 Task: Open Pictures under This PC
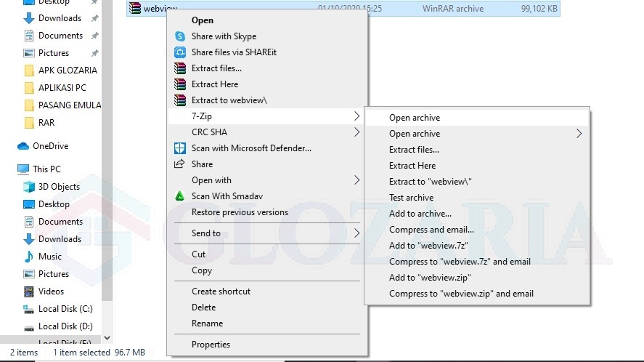54,274
